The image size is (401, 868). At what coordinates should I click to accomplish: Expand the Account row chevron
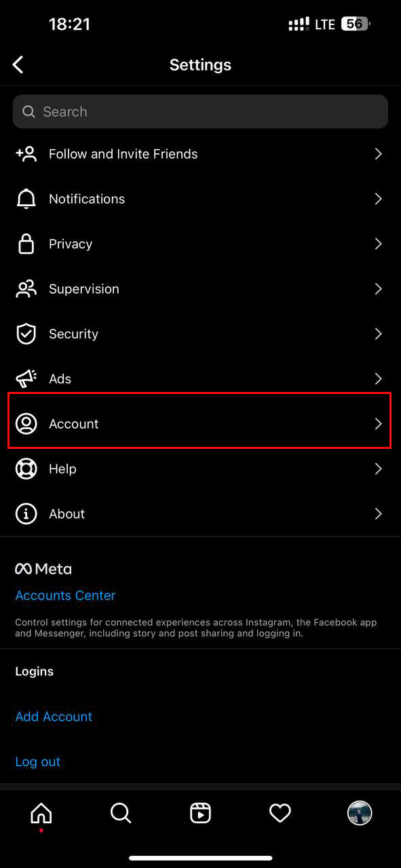pos(378,424)
